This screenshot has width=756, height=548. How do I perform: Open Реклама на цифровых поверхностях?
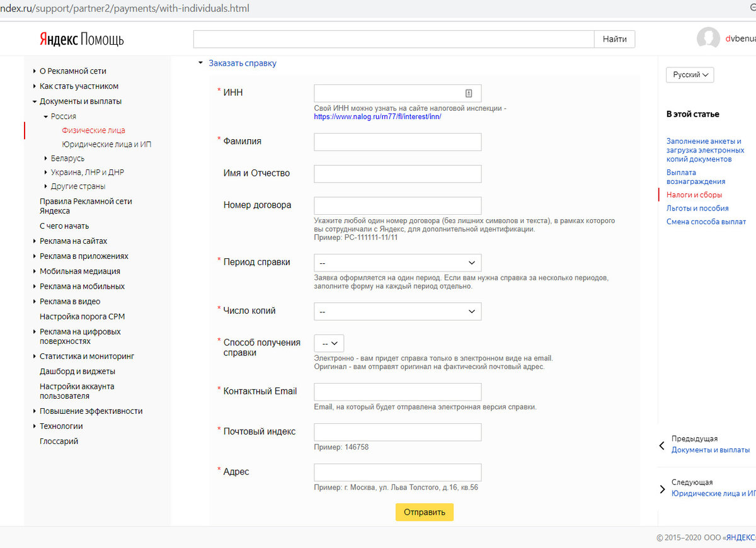(x=80, y=336)
